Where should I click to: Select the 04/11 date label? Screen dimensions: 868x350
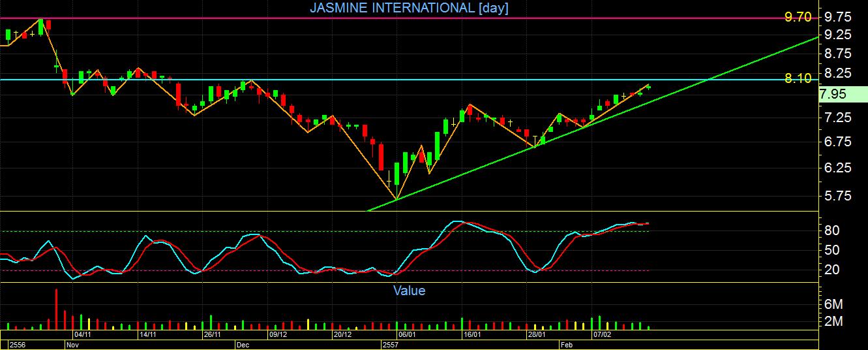tap(82, 334)
